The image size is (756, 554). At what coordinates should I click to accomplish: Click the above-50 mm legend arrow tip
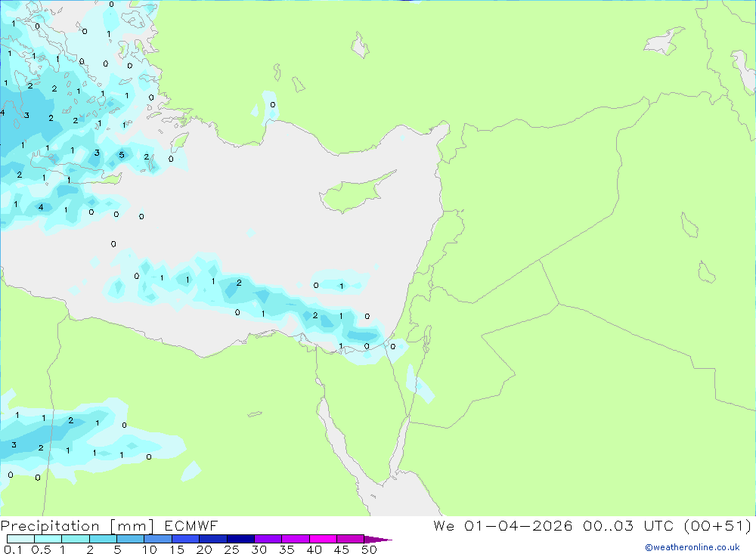379,540
